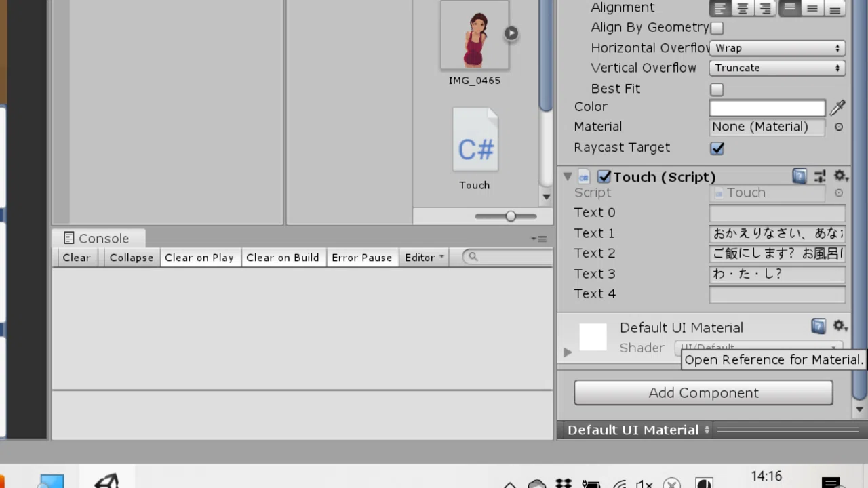Open gear menu of Default UI Material
Screen dimensions: 868x488
tap(840, 327)
